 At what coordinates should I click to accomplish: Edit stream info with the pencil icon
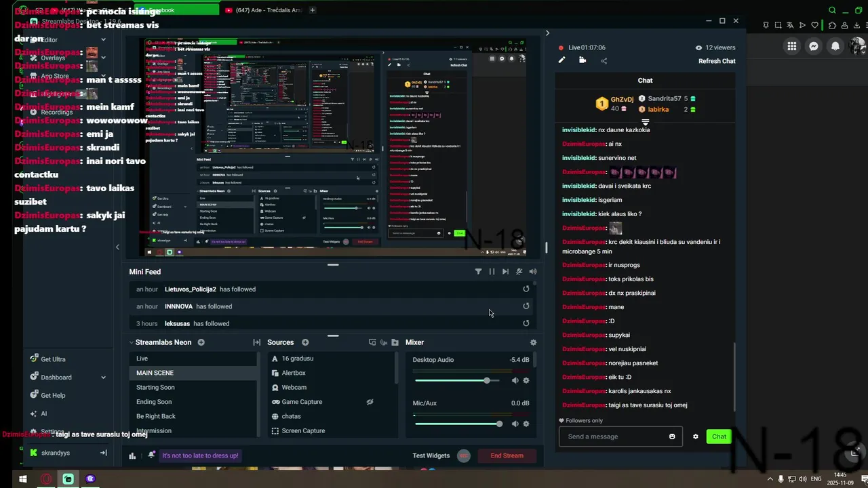click(561, 60)
